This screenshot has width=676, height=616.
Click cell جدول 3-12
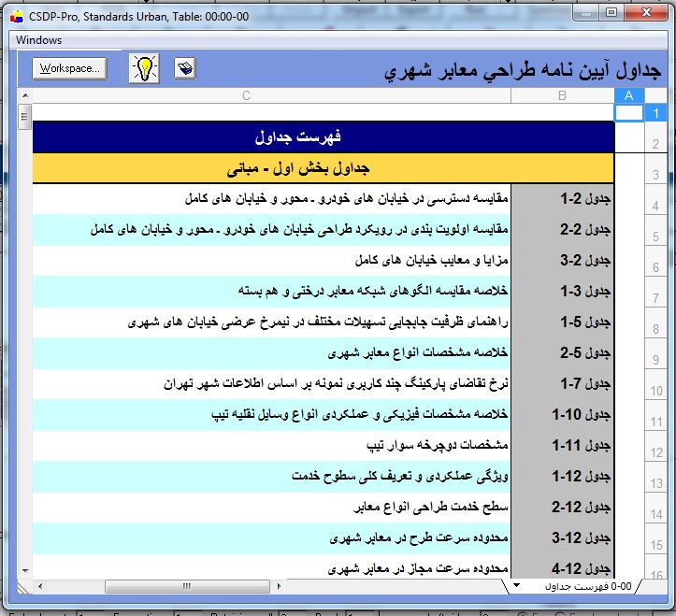click(x=563, y=538)
